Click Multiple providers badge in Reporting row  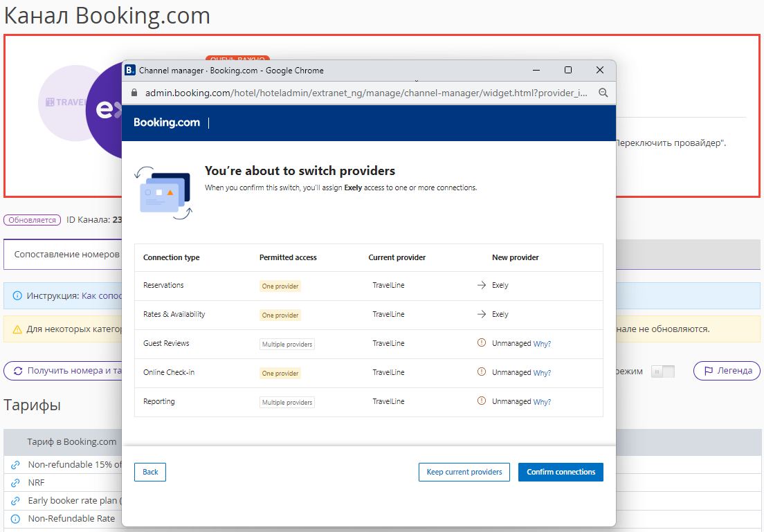(x=287, y=403)
